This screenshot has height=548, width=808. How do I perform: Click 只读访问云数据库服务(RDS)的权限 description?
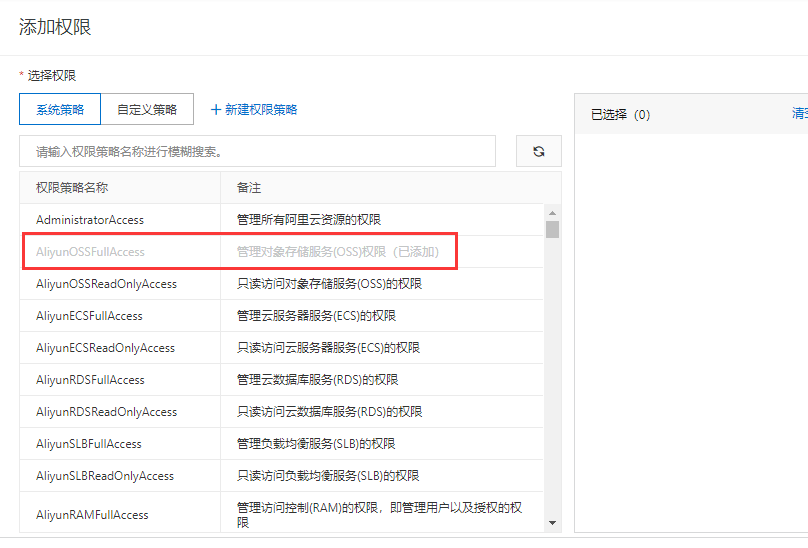coord(329,411)
